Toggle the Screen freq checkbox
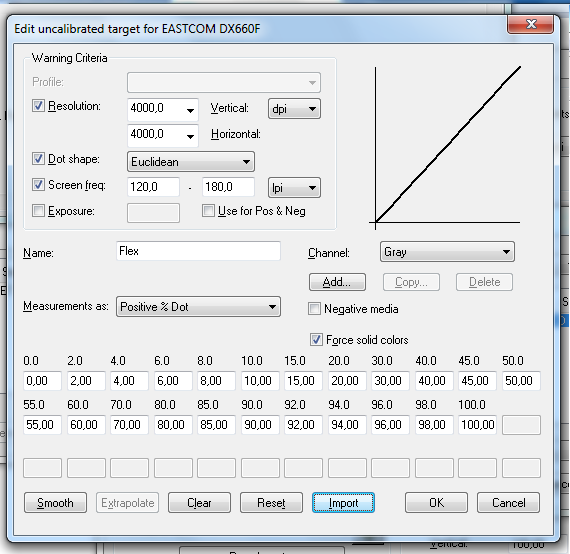The image size is (570, 554). [38, 185]
